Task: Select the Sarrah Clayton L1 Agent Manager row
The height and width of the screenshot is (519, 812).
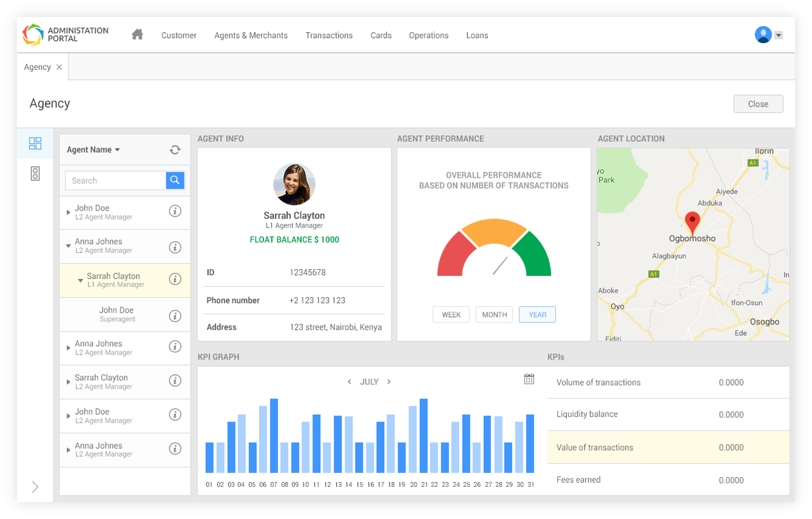Action: pos(125,280)
